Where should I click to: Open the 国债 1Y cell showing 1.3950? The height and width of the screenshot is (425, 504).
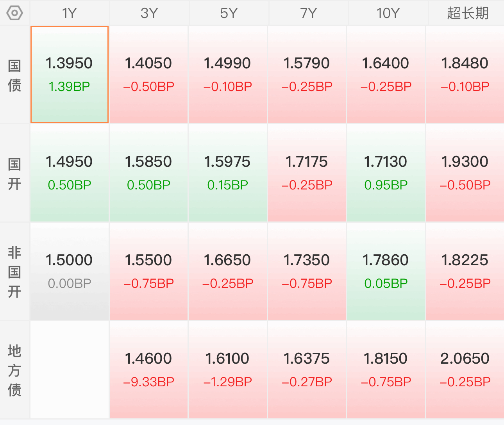click(x=70, y=75)
